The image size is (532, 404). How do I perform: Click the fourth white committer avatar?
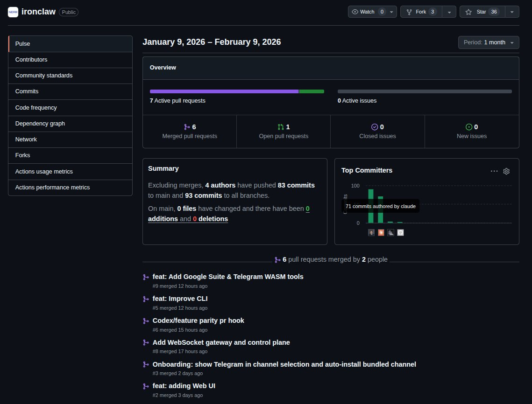400,232
